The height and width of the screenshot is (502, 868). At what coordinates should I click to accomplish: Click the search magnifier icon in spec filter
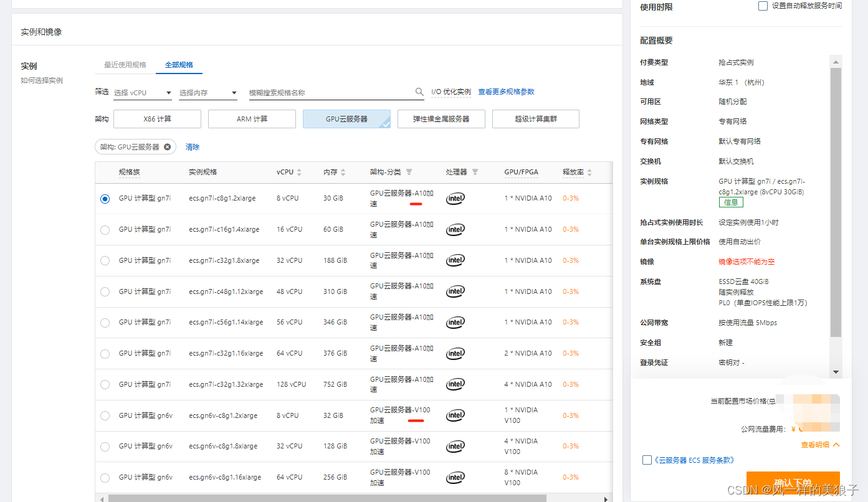coord(419,92)
